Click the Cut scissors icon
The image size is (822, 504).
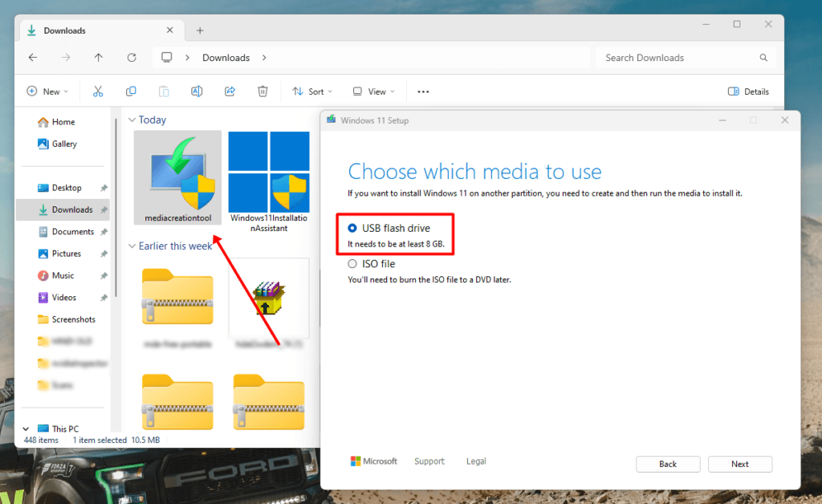pos(98,91)
